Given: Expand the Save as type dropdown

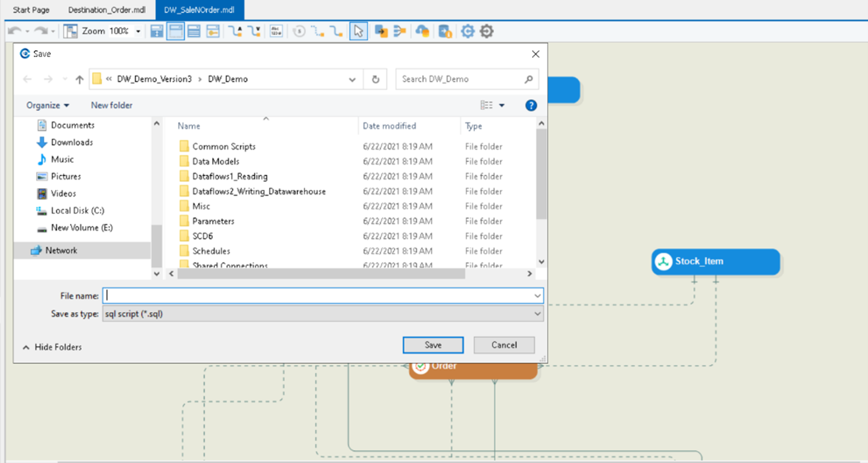Looking at the screenshot, I should coord(537,314).
